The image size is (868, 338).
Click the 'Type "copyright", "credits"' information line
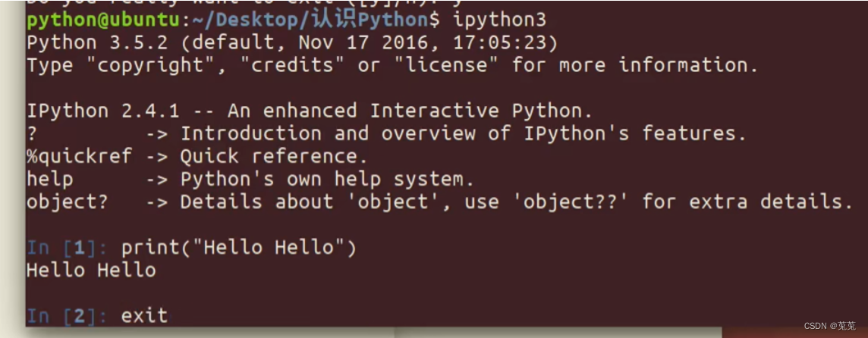click(392, 65)
